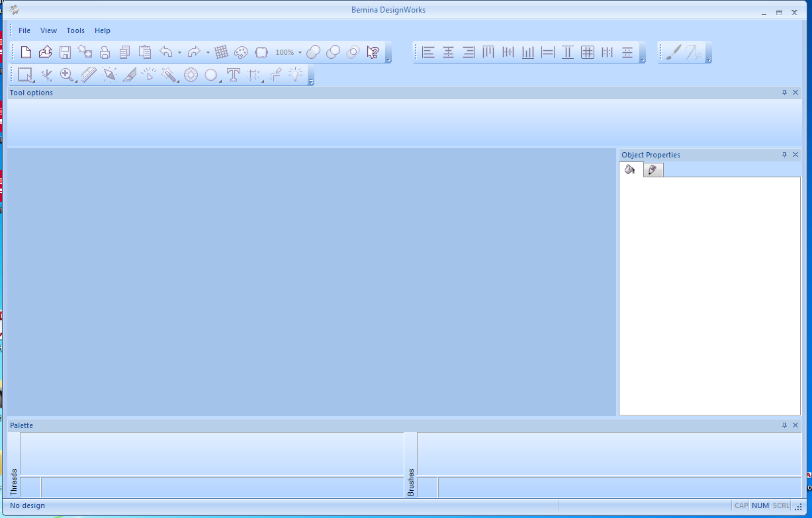Screen dimensions: 812x518
Task: Open the color palette manager icon
Action: (x=242, y=52)
